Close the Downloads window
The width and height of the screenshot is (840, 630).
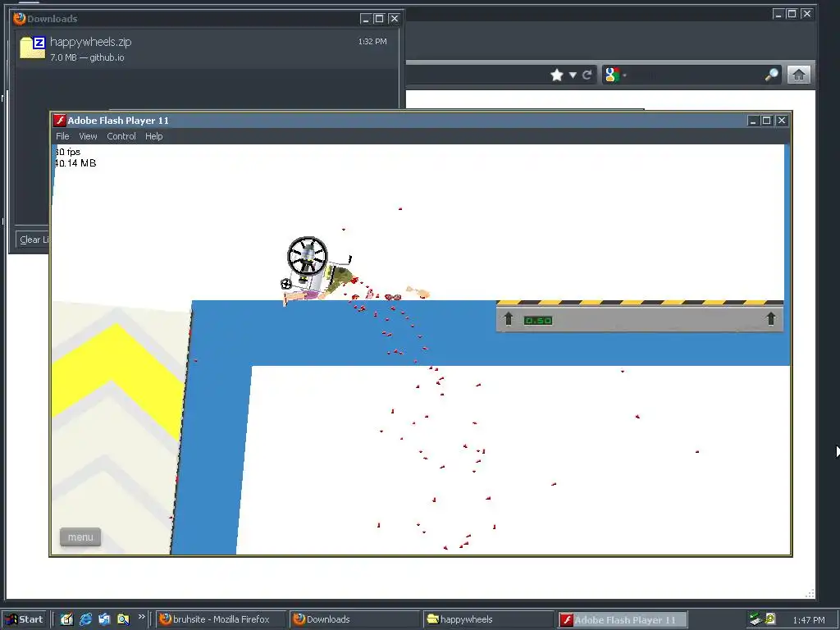click(395, 19)
